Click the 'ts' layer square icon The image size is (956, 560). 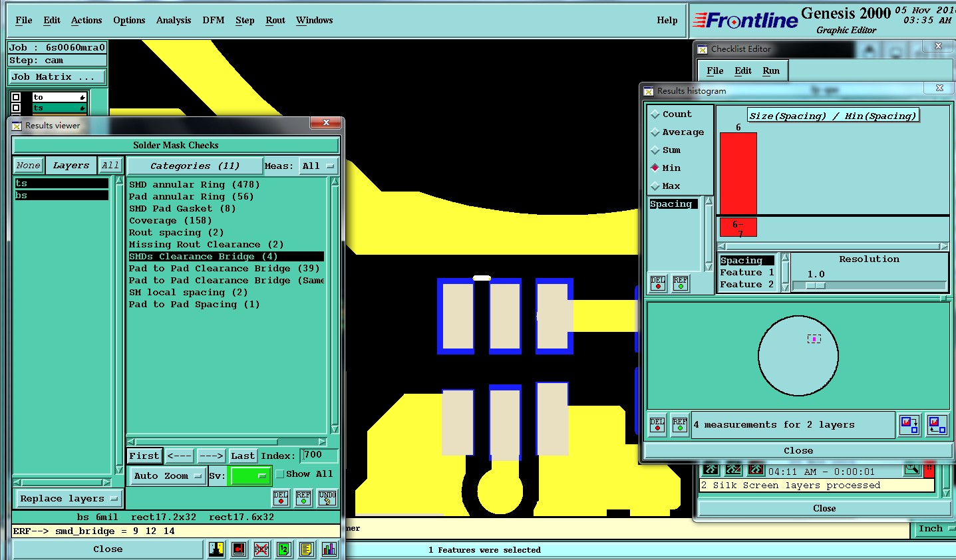[x=16, y=108]
